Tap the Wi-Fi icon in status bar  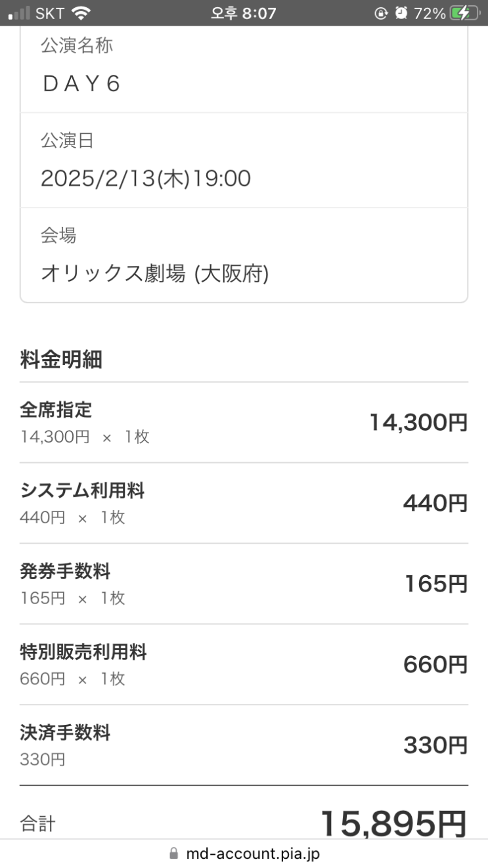coord(81,13)
